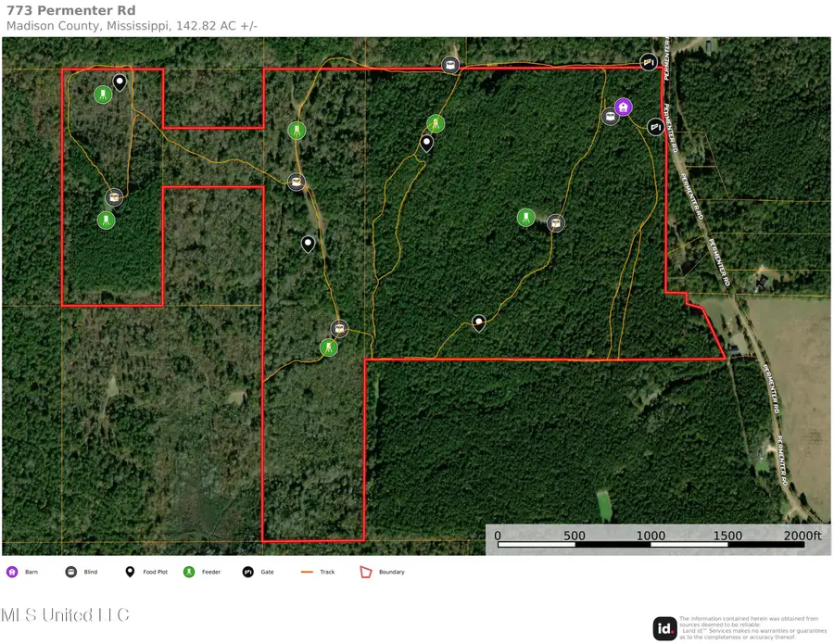Select the Gate legend symbol
The height and width of the screenshot is (644, 834).
pyautogui.click(x=246, y=572)
